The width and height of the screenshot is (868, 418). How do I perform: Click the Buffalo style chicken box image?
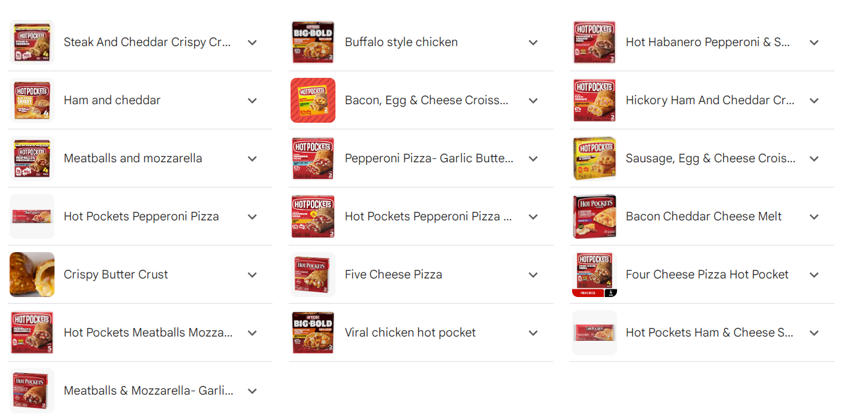tap(313, 43)
